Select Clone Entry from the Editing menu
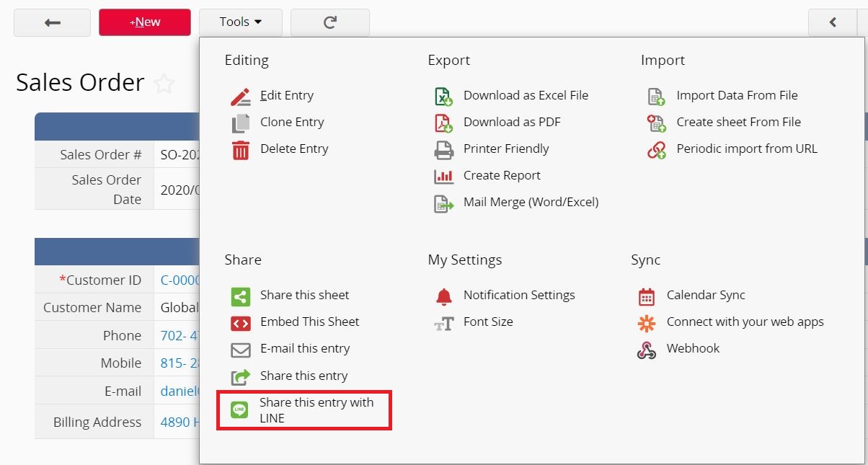 (292, 123)
